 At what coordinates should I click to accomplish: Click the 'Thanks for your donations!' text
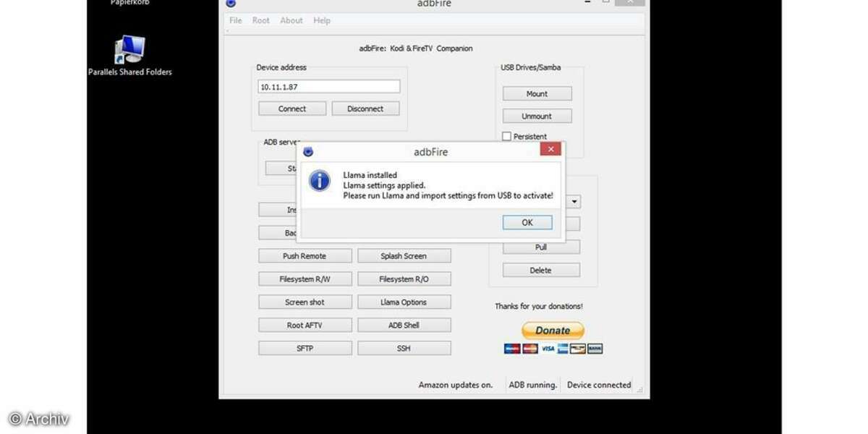coord(539,307)
